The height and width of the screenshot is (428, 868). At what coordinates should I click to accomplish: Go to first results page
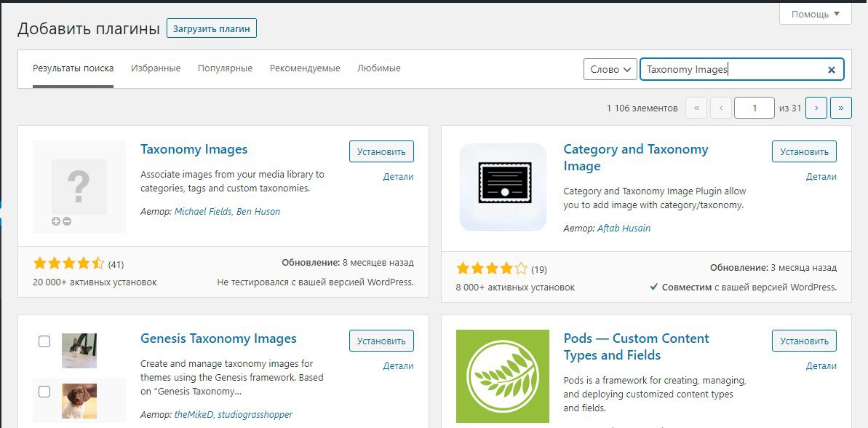(696, 108)
